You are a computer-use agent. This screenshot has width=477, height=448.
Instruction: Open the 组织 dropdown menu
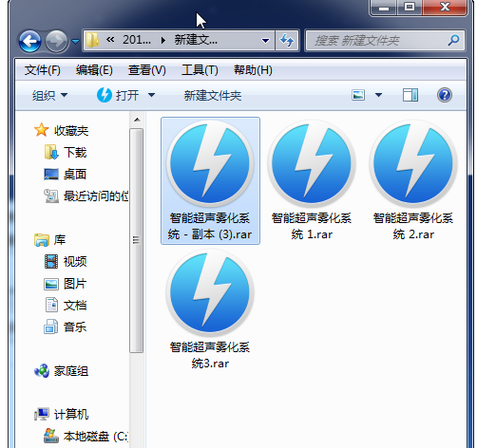click(x=49, y=95)
